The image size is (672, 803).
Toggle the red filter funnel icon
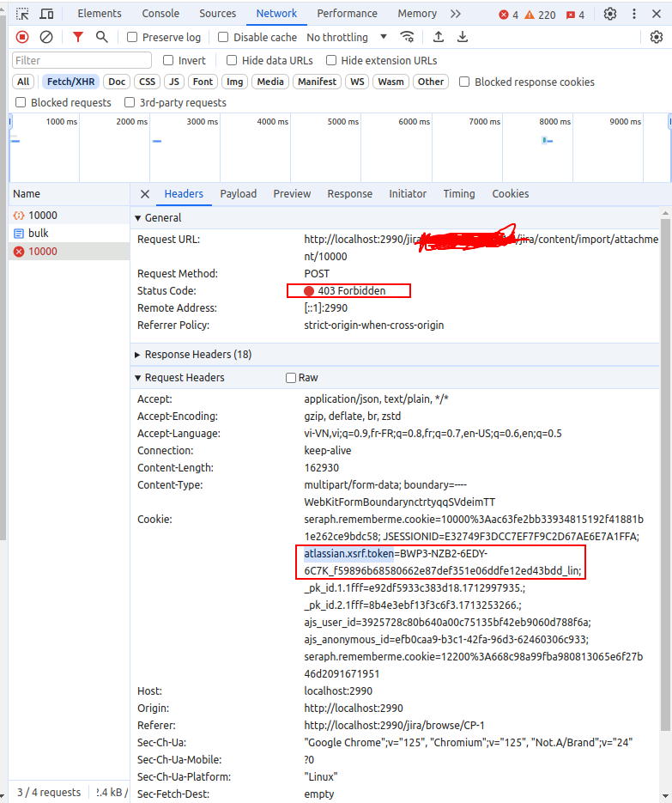pyautogui.click(x=78, y=37)
